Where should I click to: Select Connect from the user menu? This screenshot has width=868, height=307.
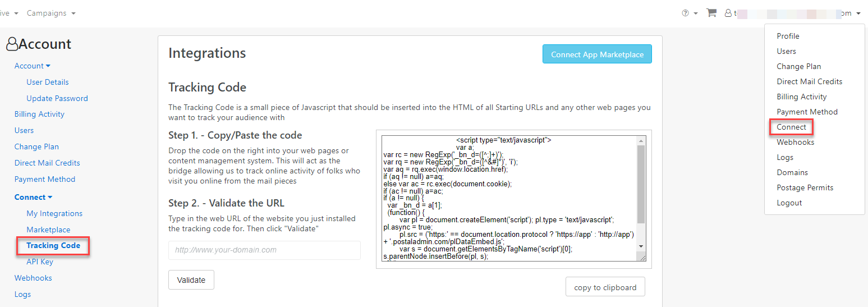[x=791, y=127]
